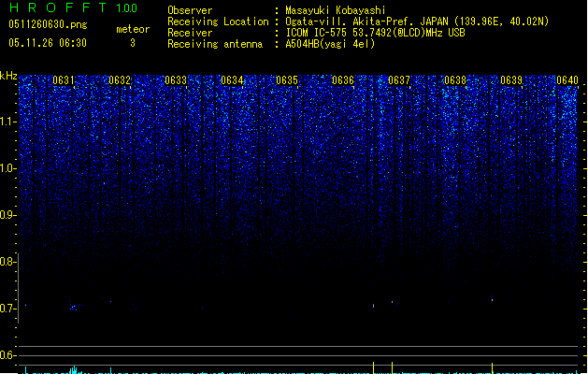This screenshot has height=374, width=588.
Task: Click the 0635 time marker
Action: tap(287, 80)
